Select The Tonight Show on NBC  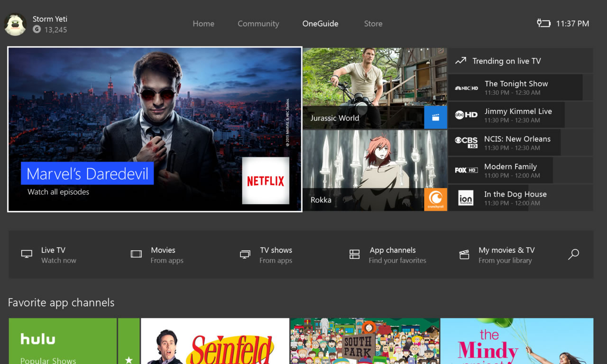pyautogui.click(x=515, y=88)
